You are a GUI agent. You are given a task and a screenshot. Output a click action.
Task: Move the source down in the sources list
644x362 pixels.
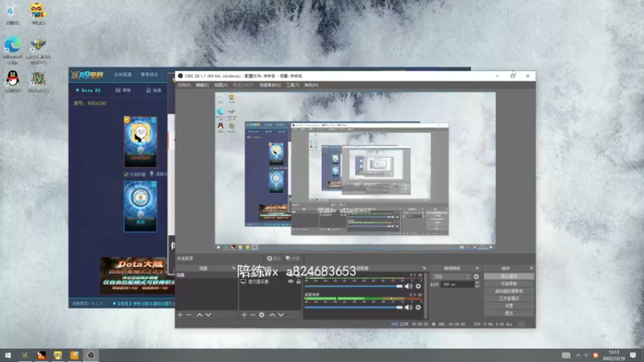(281, 315)
